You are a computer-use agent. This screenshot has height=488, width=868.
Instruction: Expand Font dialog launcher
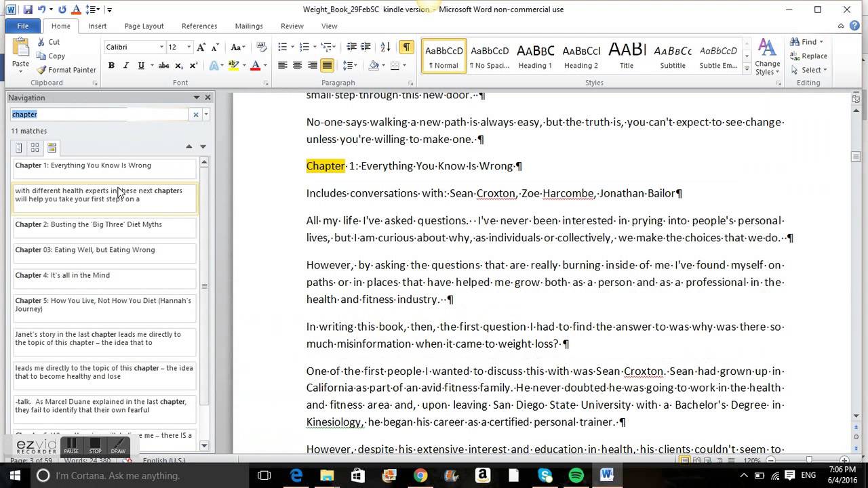[x=264, y=83]
